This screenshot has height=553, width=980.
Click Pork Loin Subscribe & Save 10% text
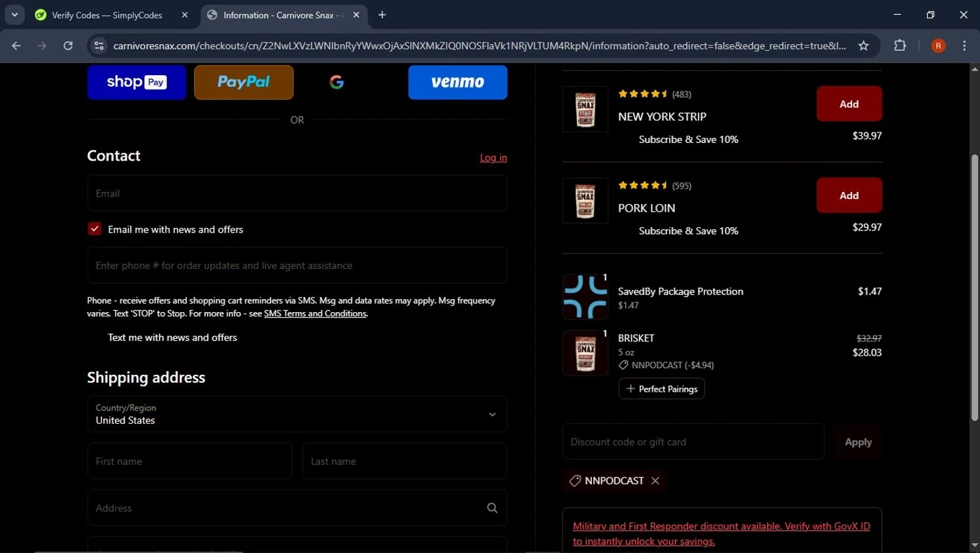click(x=689, y=230)
